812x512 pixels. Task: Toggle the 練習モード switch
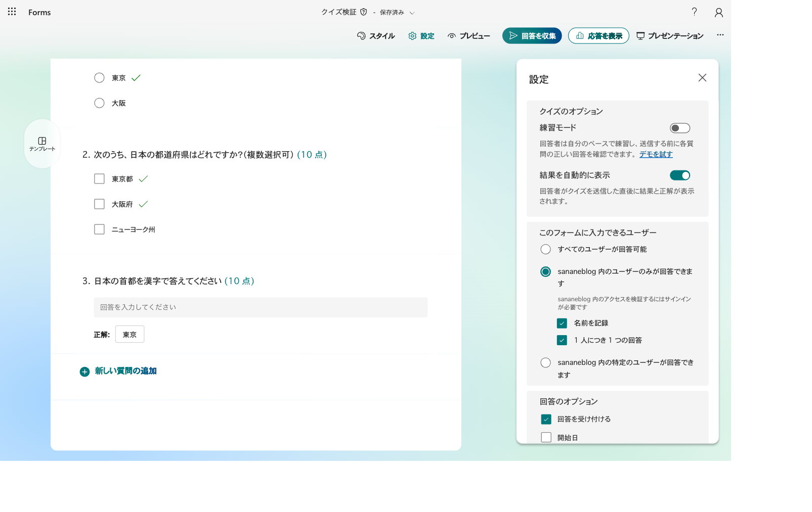pyautogui.click(x=680, y=128)
